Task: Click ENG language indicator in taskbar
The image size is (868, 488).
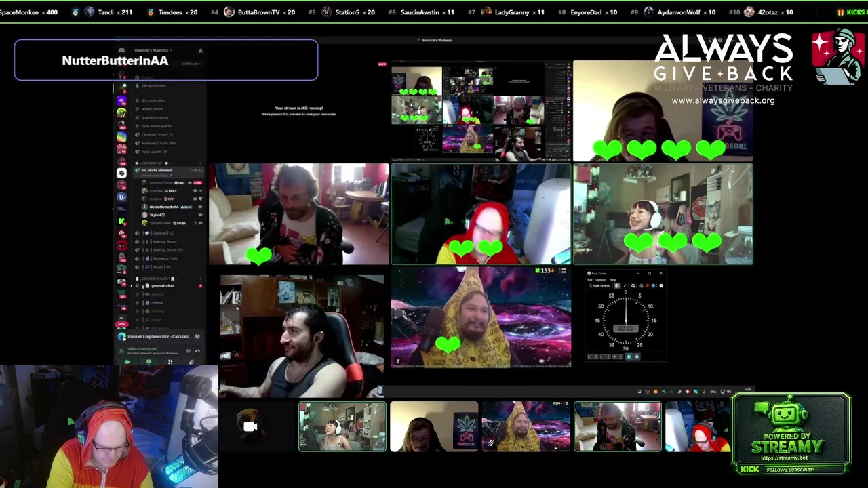Action: pyautogui.click(x=713, y=391)
